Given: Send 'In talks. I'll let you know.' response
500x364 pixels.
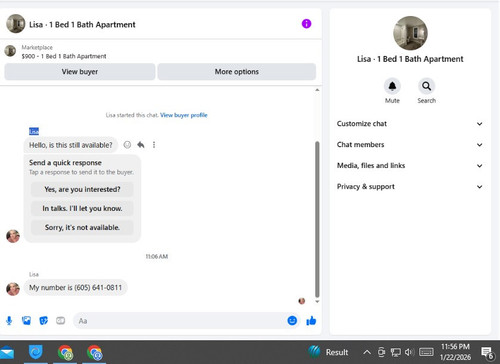Looking at the screenshot, I should pos(82,208).
